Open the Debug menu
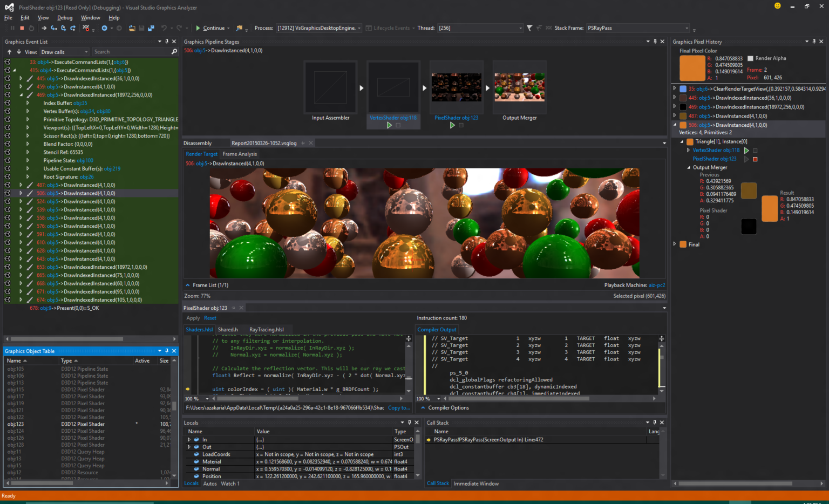This screenshot has height=504, width=829. coord(65,17)
